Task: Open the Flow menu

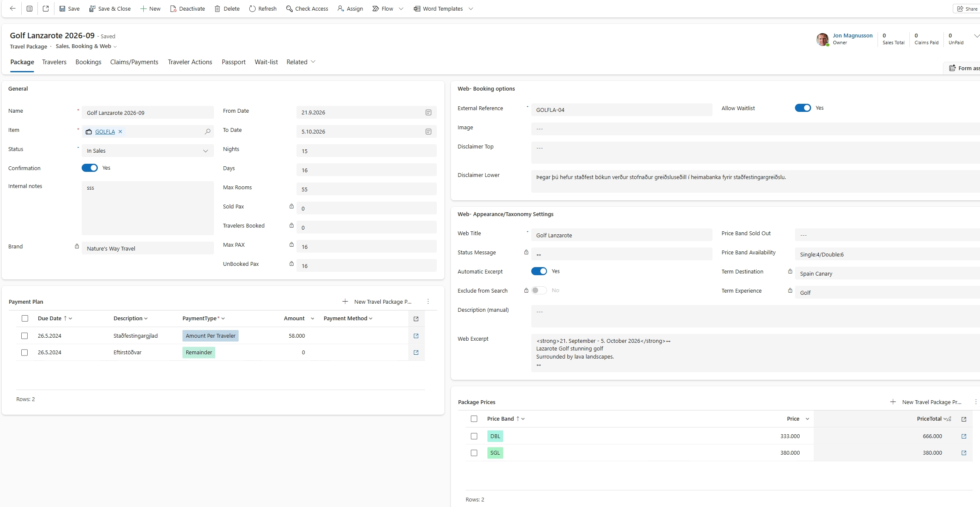Action: click(383, 9)
